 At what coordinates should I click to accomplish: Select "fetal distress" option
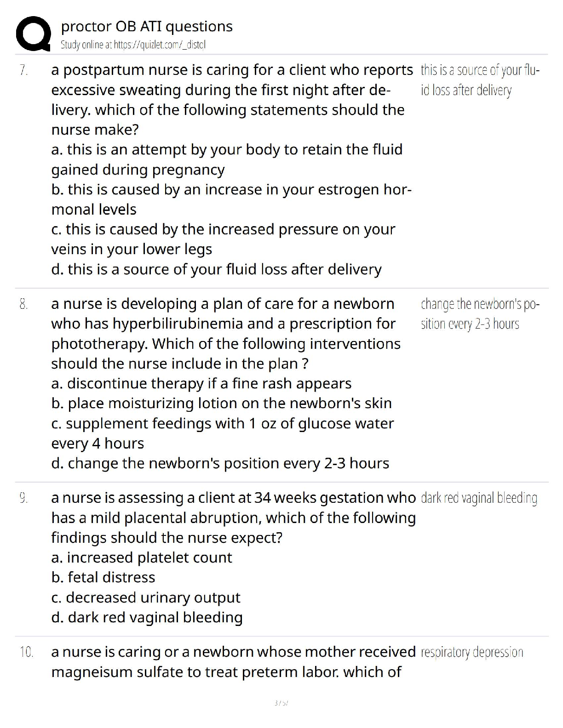click(103, 577)
